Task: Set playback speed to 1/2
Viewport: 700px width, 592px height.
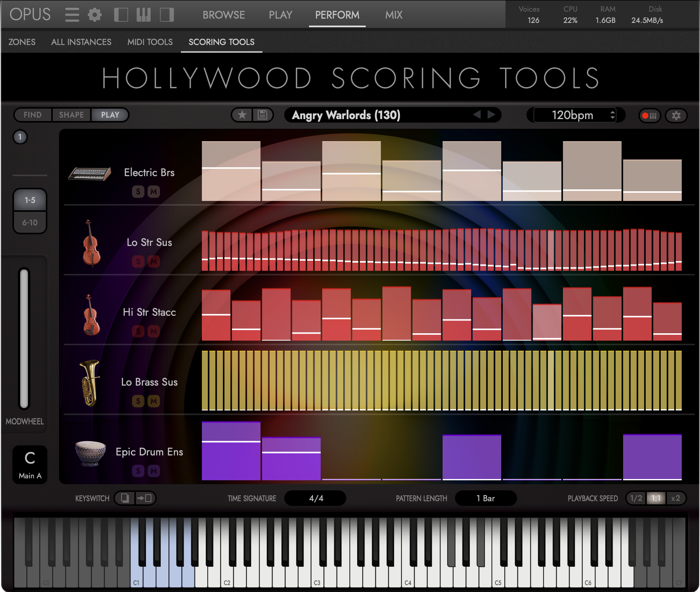Action: click(x=636, y=498)
